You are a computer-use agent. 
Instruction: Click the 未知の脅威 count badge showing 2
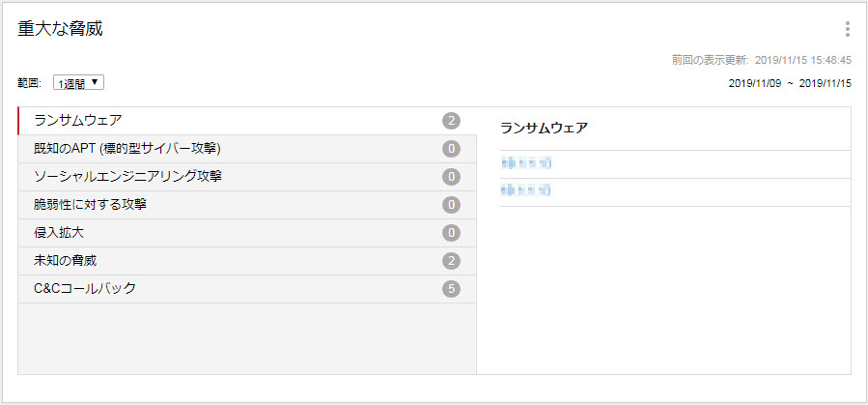[x=451, y=261]
